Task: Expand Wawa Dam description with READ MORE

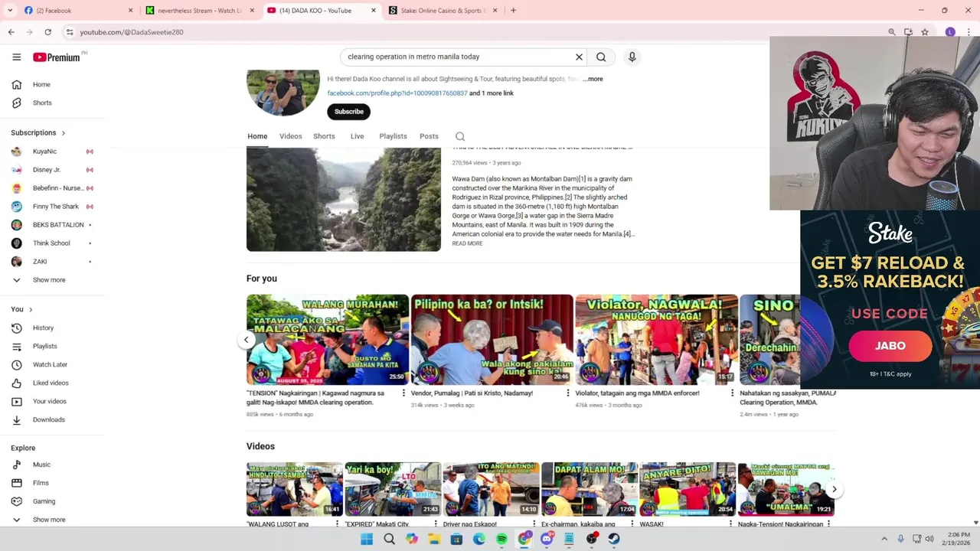Action: [467, 243]
